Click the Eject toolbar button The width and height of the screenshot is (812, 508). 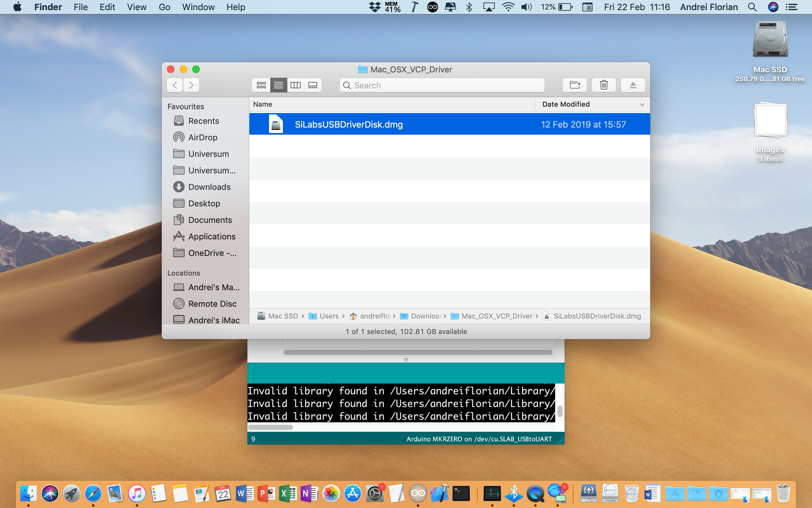click(x=633, y=85)
